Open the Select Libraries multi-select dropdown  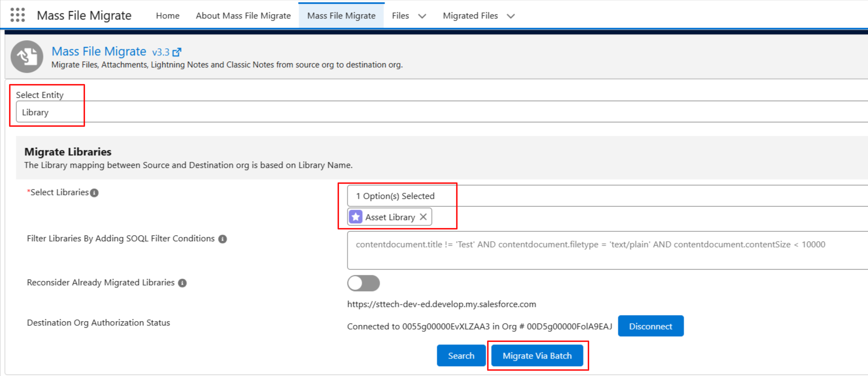607,196
